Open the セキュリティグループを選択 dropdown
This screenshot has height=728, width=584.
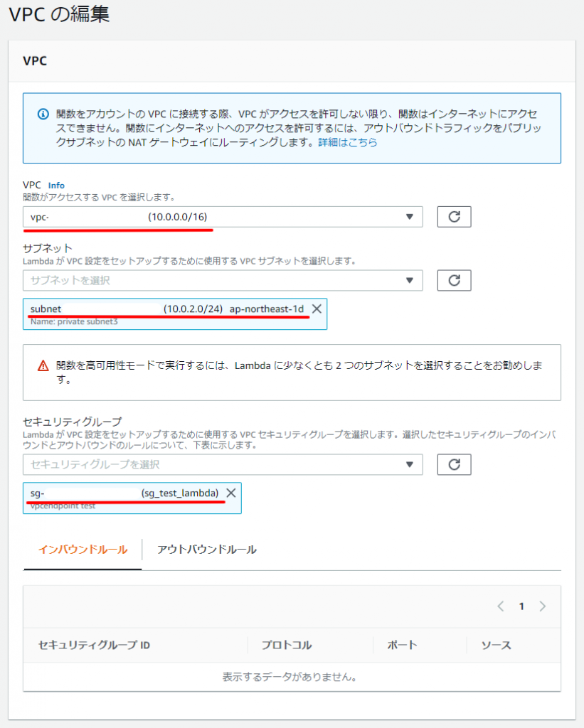(223, 464)
